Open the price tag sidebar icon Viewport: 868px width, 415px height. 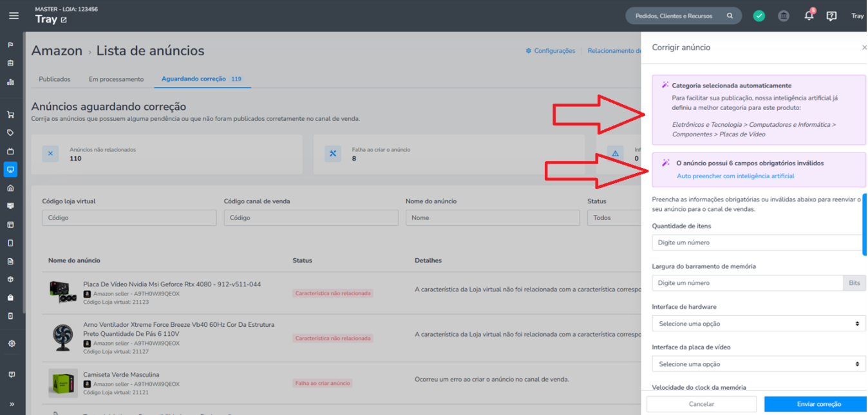pos(10,133)
